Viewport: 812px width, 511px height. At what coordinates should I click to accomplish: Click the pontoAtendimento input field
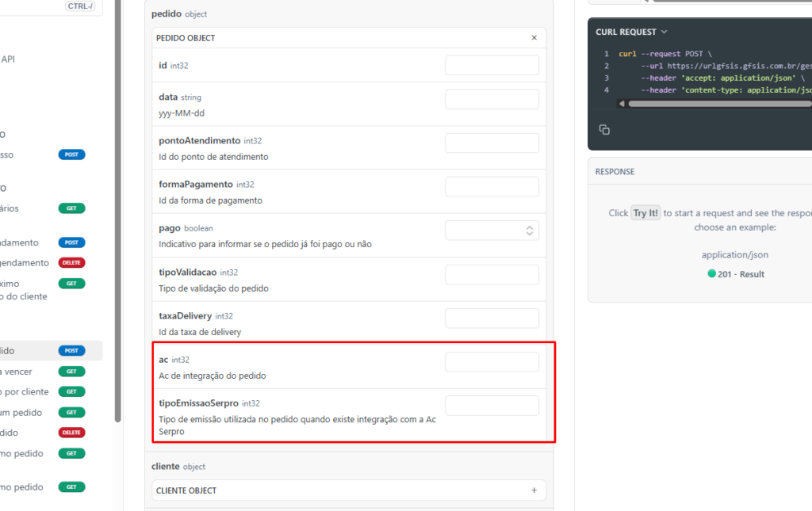coord(492,143)
